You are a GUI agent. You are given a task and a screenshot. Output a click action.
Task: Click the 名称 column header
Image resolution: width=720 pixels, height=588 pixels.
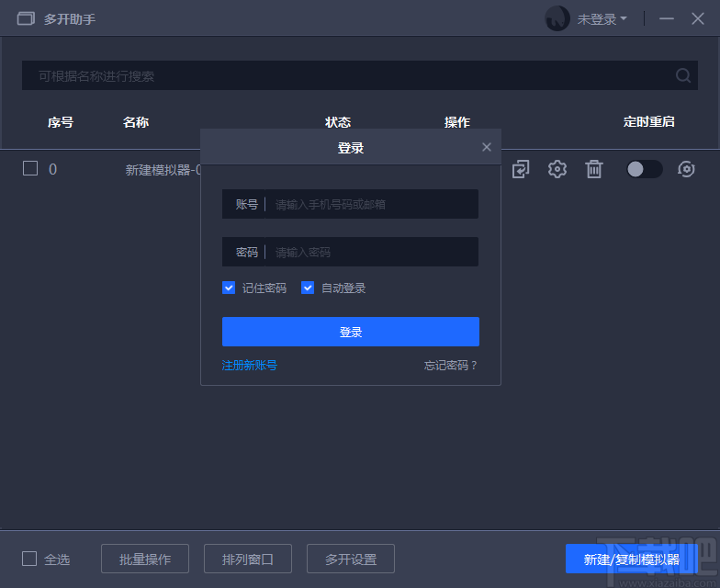point(136,122)
